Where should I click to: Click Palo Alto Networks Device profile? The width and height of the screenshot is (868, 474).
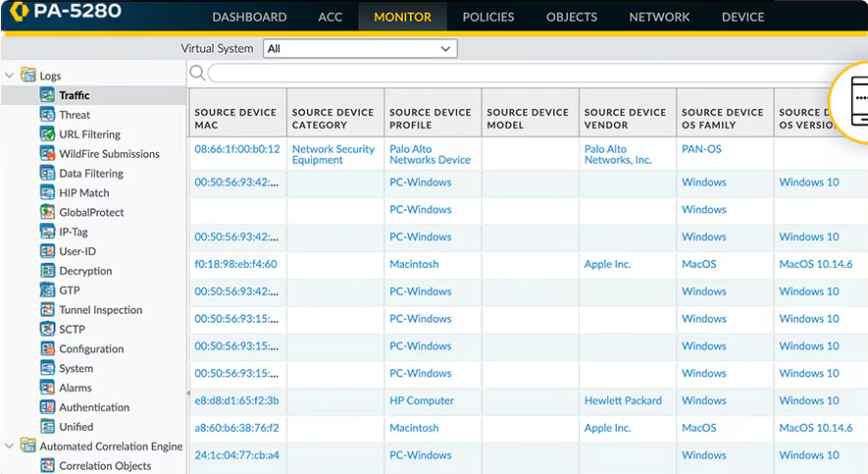431,154
